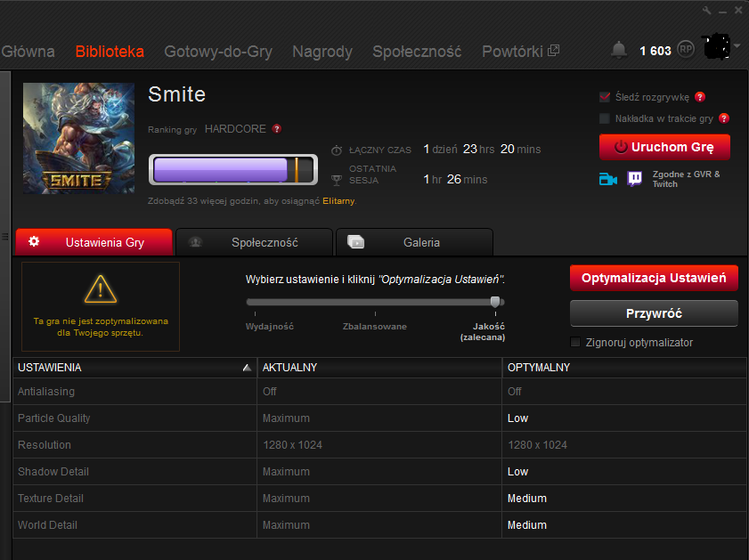749x560 pixels.
Task: Click help icon beside Nakładka w trakcie gry
Action: click(724, 118)
